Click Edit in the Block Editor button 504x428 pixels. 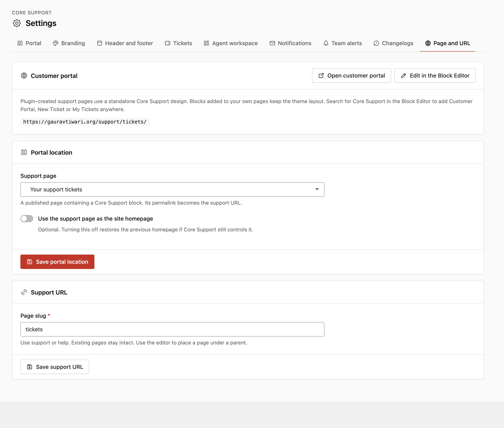click(x=435, y=76)
